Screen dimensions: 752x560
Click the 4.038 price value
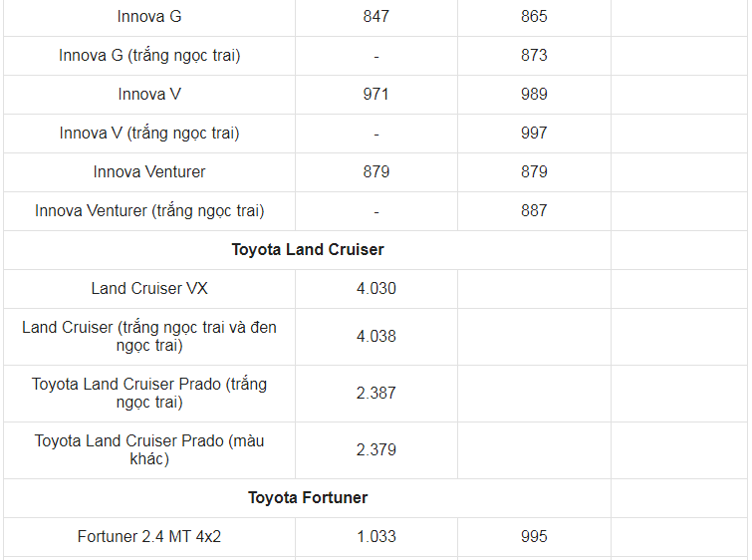[x=376, y=336]
